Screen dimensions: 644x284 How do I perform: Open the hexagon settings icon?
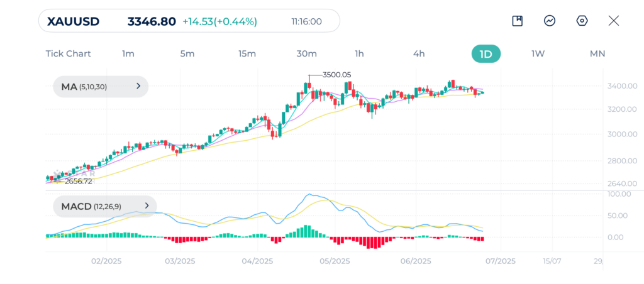(x=582, y=21)
